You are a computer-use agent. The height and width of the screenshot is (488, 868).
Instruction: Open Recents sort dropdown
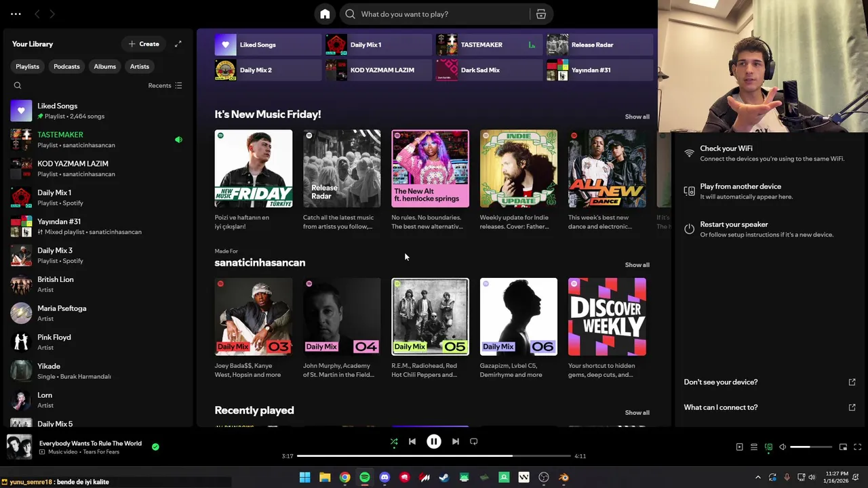click(x=165, y=85)
